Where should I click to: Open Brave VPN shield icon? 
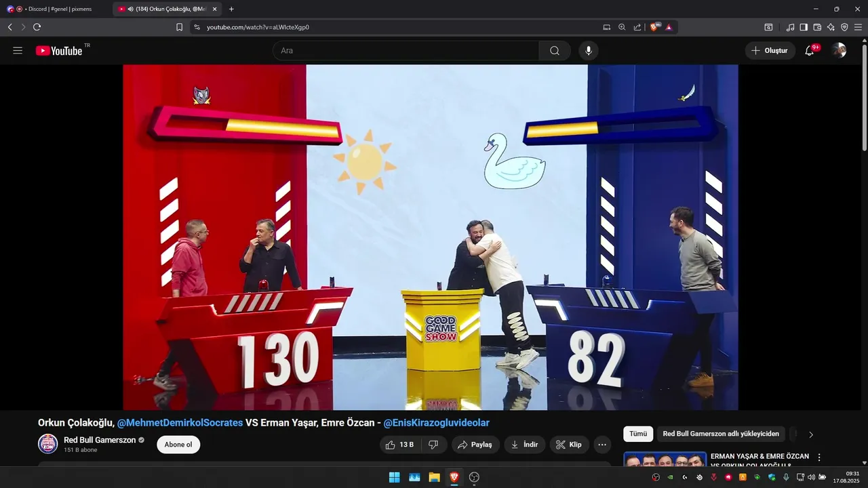point(844,27)
